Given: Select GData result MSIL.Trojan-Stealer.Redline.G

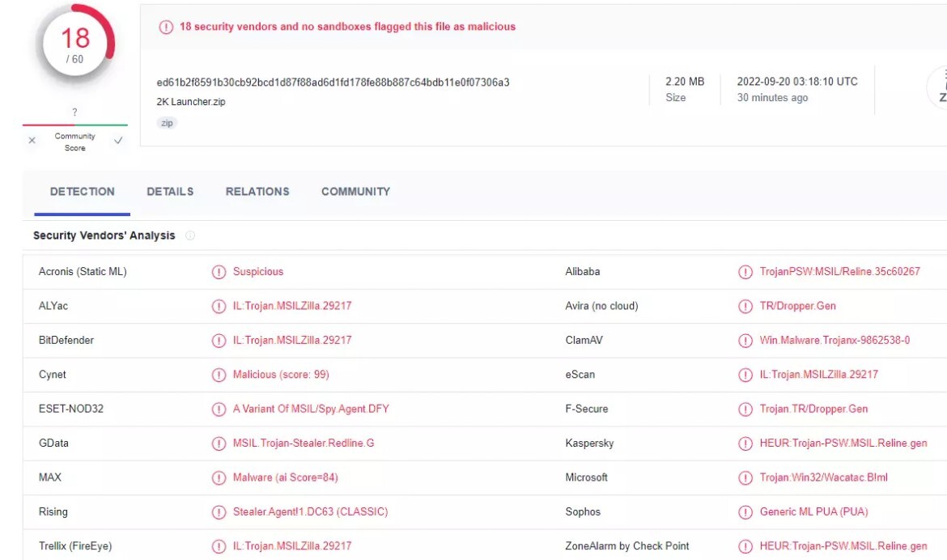Looking at the screenshot, I should [304, 443].
